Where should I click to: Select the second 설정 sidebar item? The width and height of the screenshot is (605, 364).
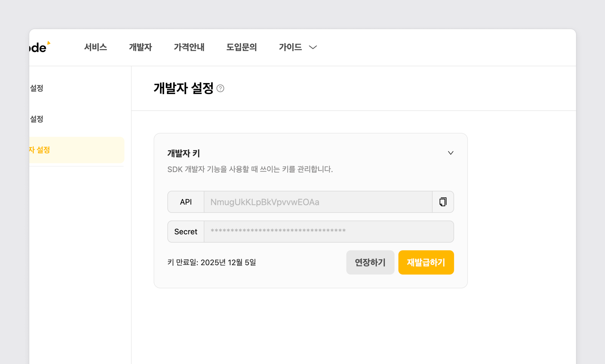(37, 119)
